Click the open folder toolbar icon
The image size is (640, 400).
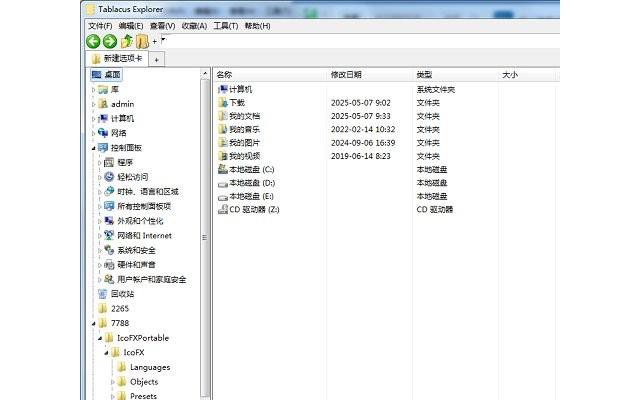142,41
